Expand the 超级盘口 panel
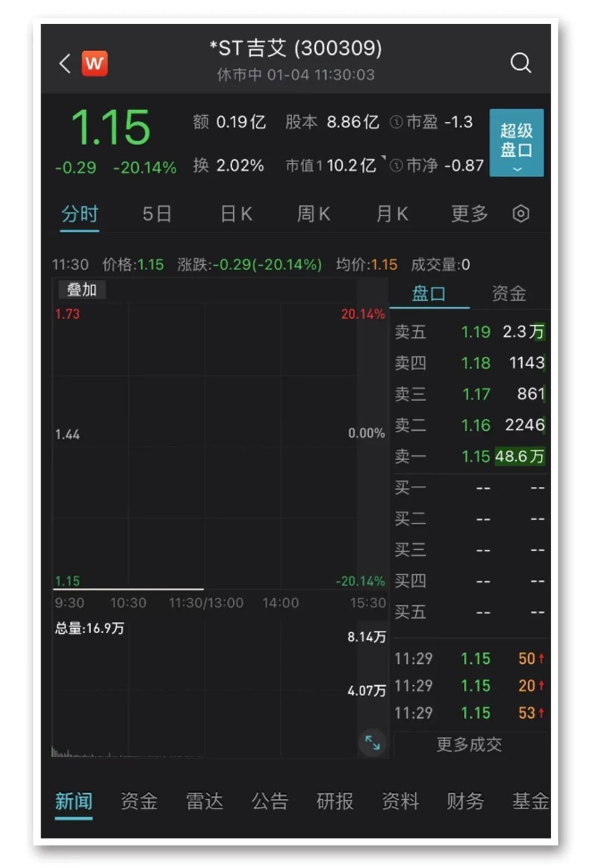 click(x=516, y=142)
